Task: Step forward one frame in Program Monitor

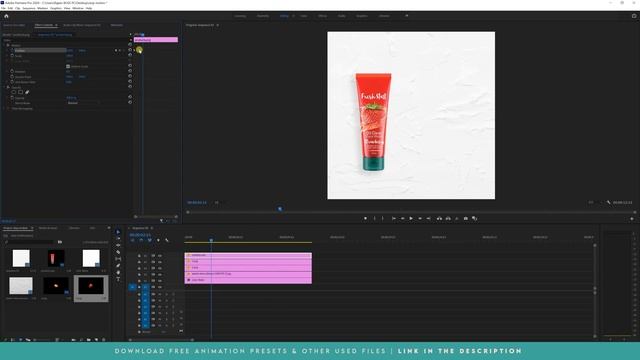Action: (420, 218)
